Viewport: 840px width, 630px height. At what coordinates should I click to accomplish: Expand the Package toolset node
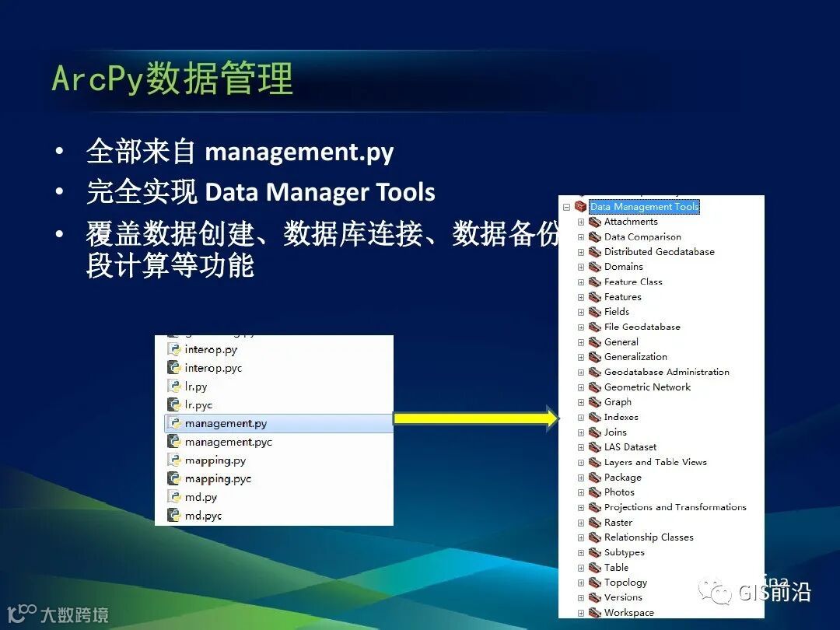pyautogui.click(x=581, y=478)
